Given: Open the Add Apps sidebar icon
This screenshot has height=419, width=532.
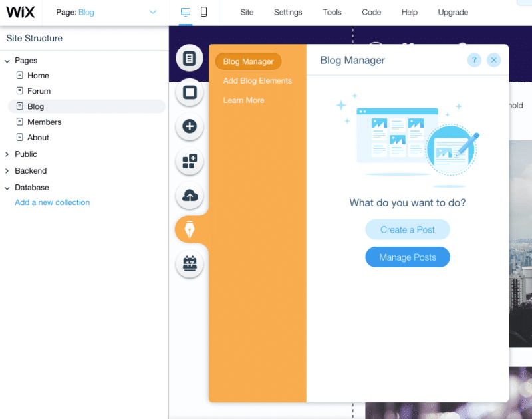Looking at the screenshot, I should click(190, 161).
